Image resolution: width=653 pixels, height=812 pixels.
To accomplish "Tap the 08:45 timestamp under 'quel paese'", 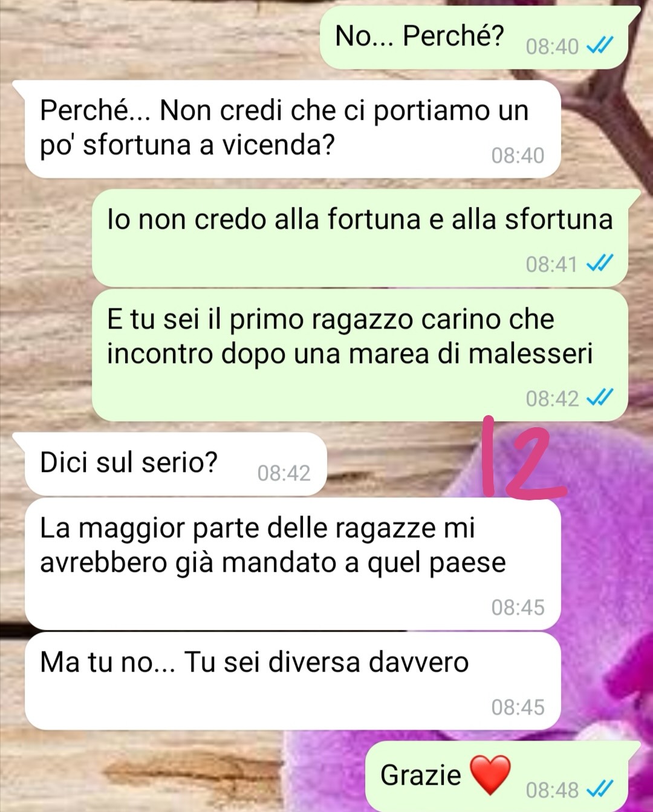I will tap(518, 607).
